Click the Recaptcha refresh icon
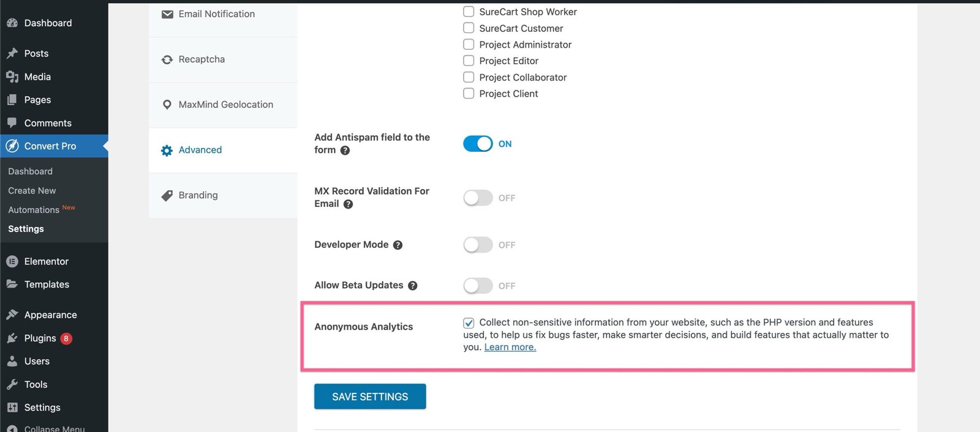The width and height of the screenshot is (980, 432). tap(167, 60)
